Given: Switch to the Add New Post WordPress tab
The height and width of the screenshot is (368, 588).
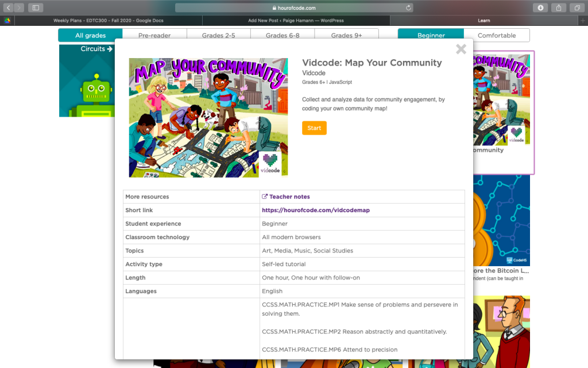Looking at the screenshot, I should click(296, 21).
